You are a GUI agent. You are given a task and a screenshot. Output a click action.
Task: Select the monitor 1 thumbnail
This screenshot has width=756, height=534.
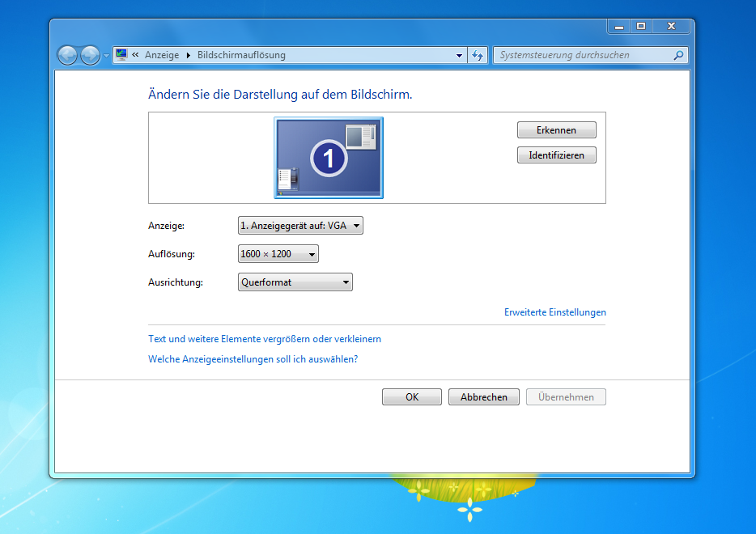329,158
